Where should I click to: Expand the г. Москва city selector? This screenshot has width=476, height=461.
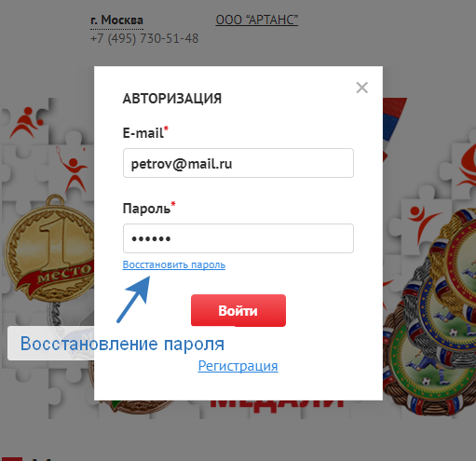(x=116, y=20)
